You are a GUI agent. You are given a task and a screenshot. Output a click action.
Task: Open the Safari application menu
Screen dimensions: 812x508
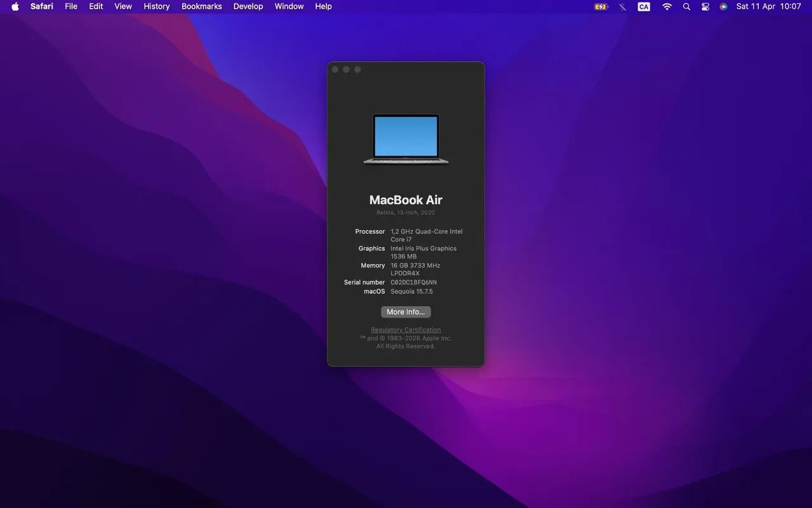pos(42,6)
